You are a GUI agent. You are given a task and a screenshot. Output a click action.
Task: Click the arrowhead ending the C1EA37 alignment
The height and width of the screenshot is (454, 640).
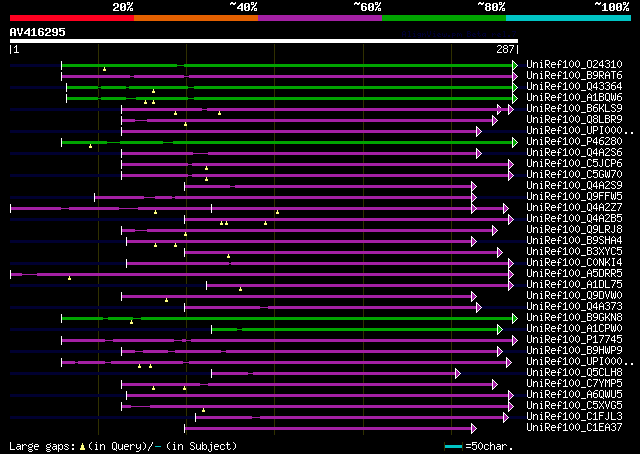tap(474, 429)
